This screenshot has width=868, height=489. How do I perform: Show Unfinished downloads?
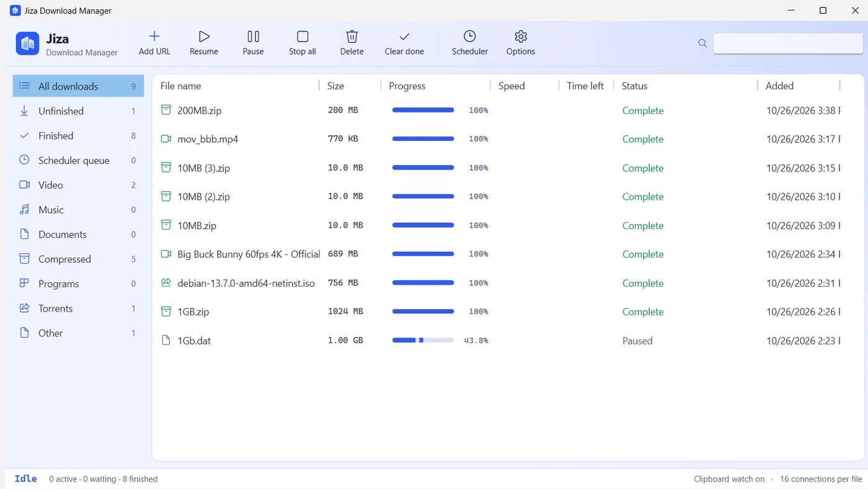click(x=78, y=111)
